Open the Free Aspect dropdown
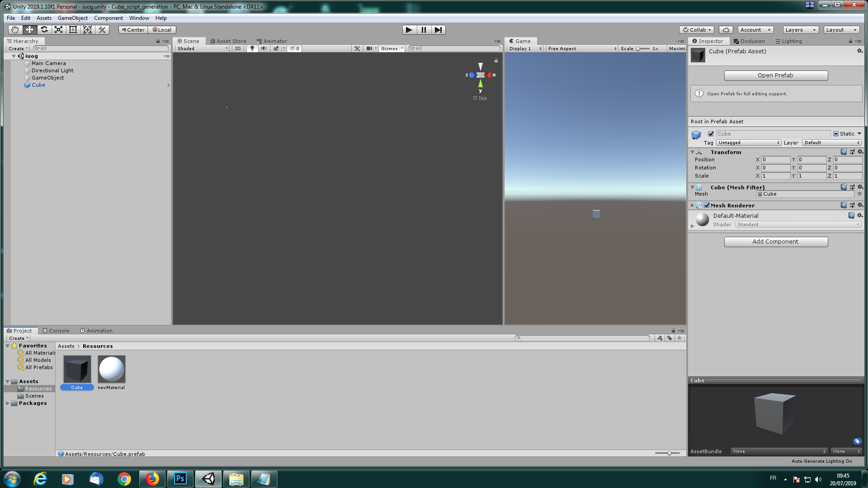 click(582, 48)
